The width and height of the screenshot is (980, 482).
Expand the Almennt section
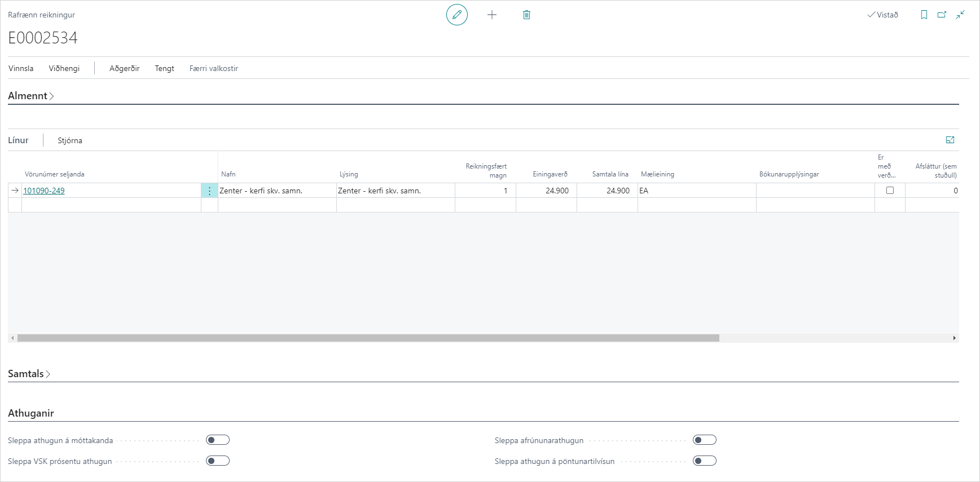pyautogui.click(x=31, y=96)
